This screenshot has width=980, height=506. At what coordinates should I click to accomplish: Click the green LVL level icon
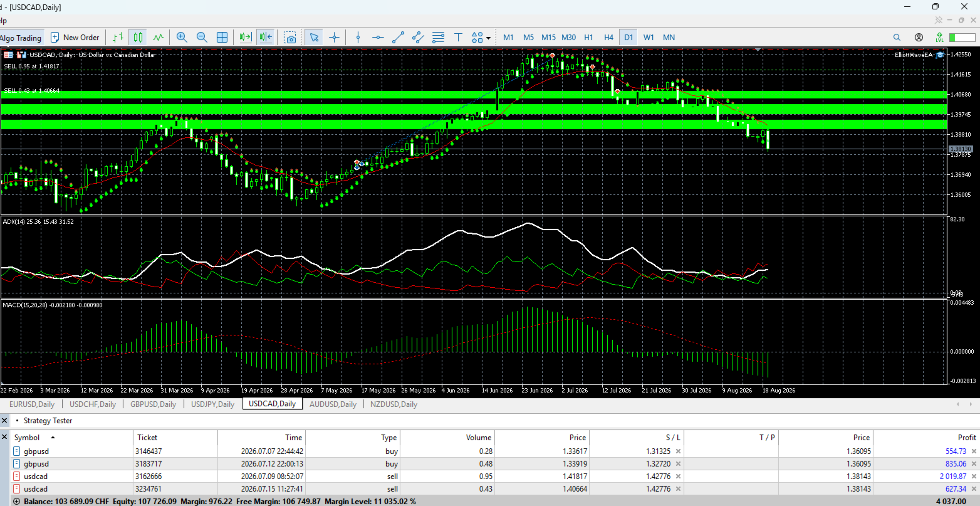pos(939,38)
